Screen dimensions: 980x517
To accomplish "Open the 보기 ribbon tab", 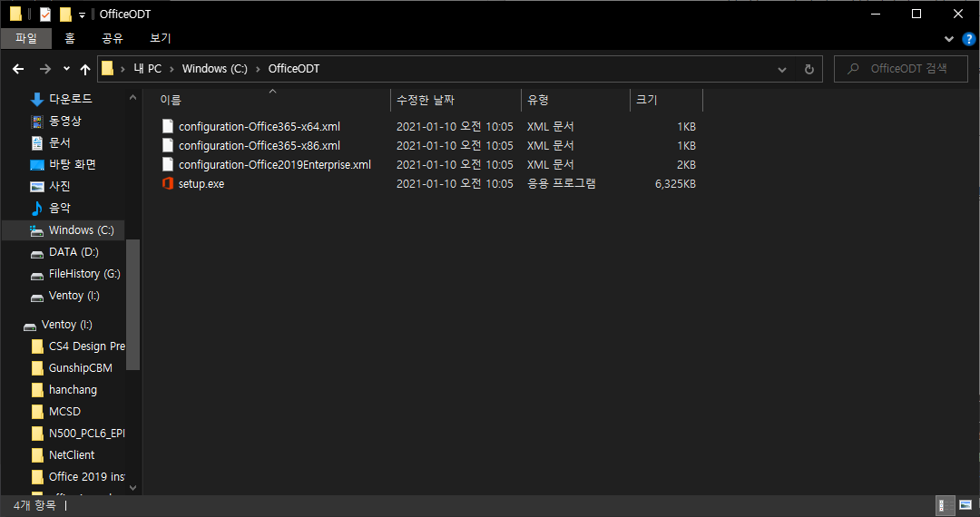I will [x=160, y=39].
